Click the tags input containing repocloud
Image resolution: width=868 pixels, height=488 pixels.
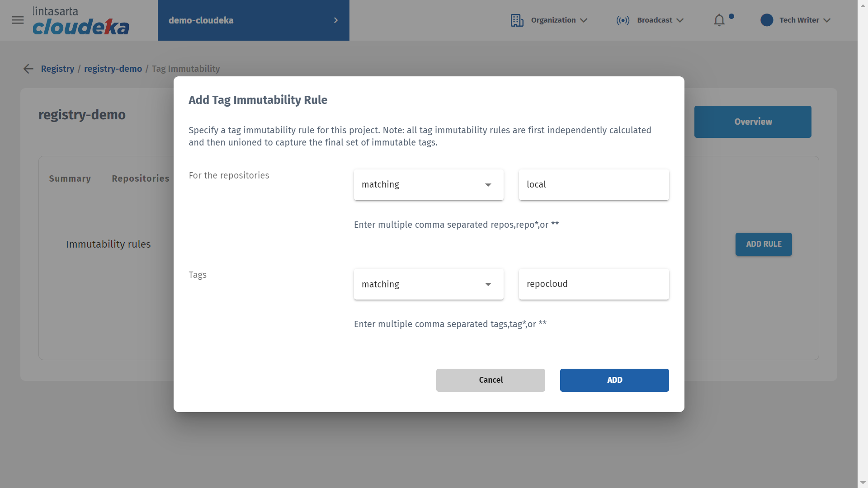[594, 284]
